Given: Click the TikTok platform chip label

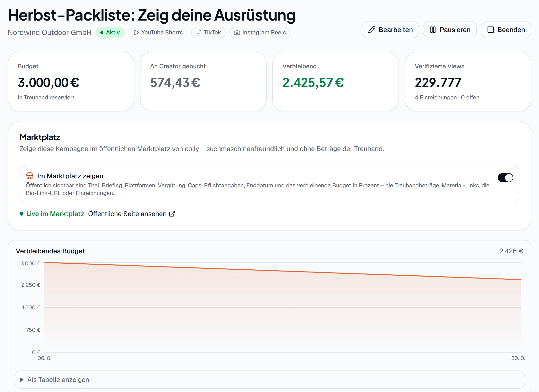Looking at the screenshot, I should 212,33.
